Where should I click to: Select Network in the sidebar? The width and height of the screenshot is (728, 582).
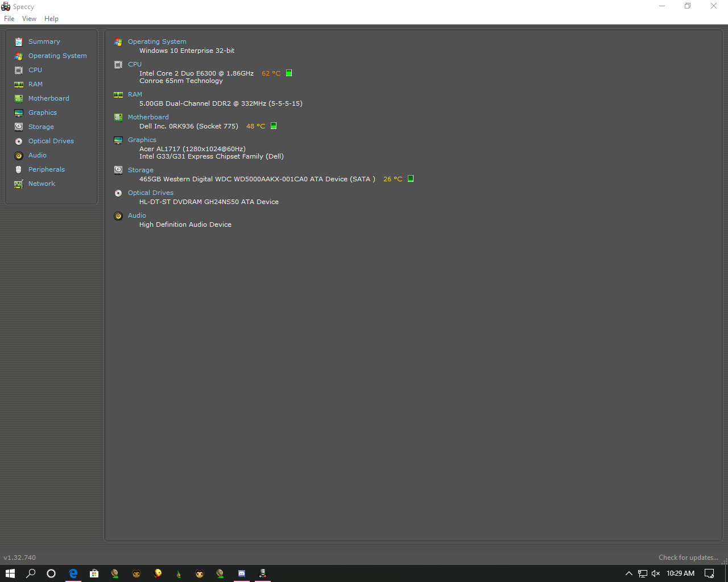coord(42,184)
